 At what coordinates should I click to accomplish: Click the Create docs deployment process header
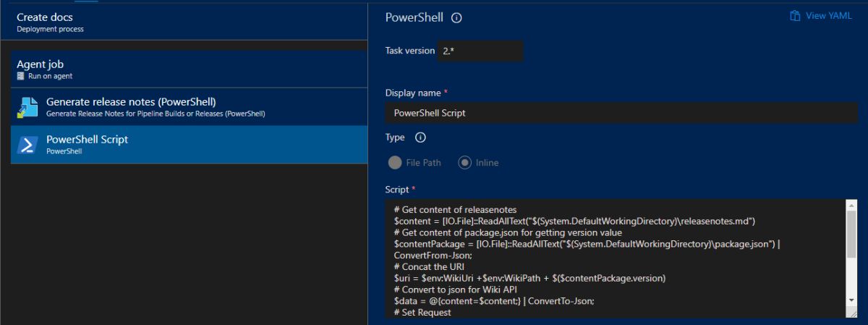point(184,22)
